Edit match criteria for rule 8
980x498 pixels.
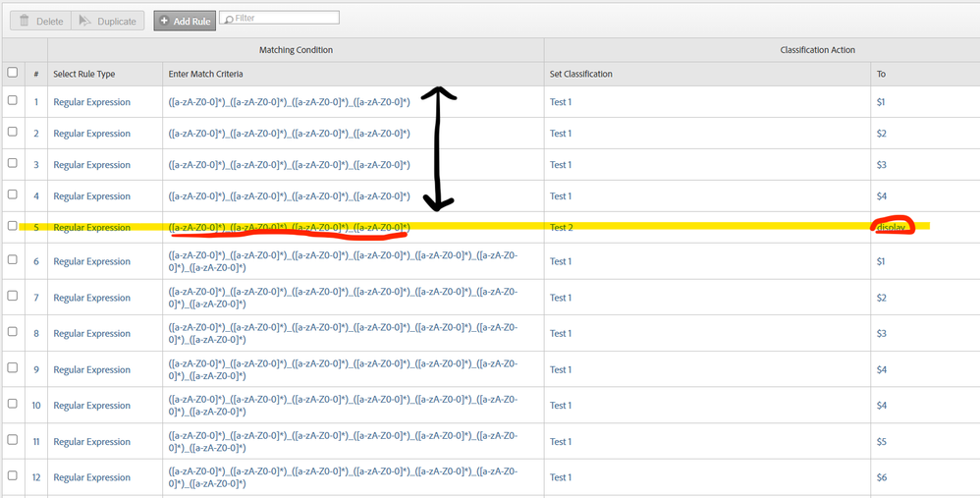coord(344,333)
